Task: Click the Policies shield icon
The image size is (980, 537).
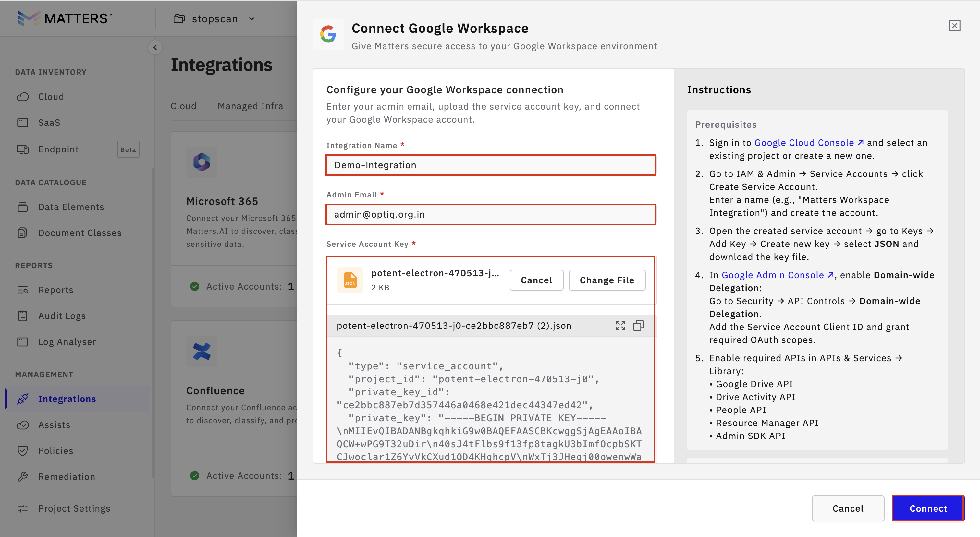Action: pos(23,450)
